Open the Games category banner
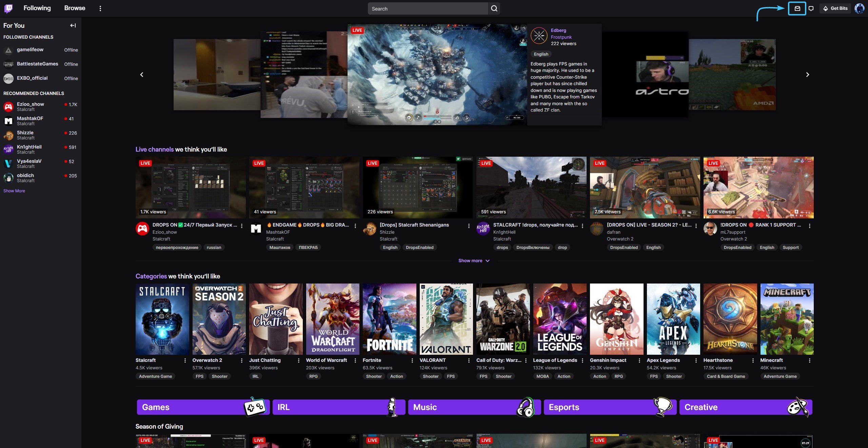The height and width of the screenshot is (448, 868). pos(203,407)
